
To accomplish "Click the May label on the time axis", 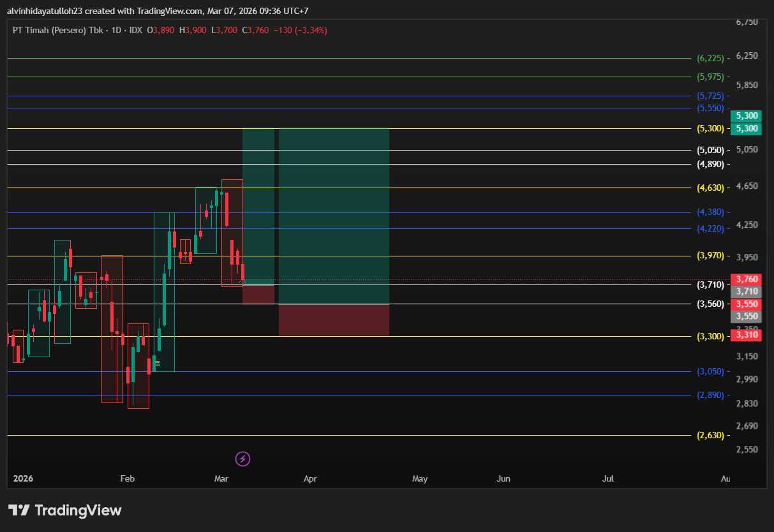I will pyautogui.click(x=420, y=478).
